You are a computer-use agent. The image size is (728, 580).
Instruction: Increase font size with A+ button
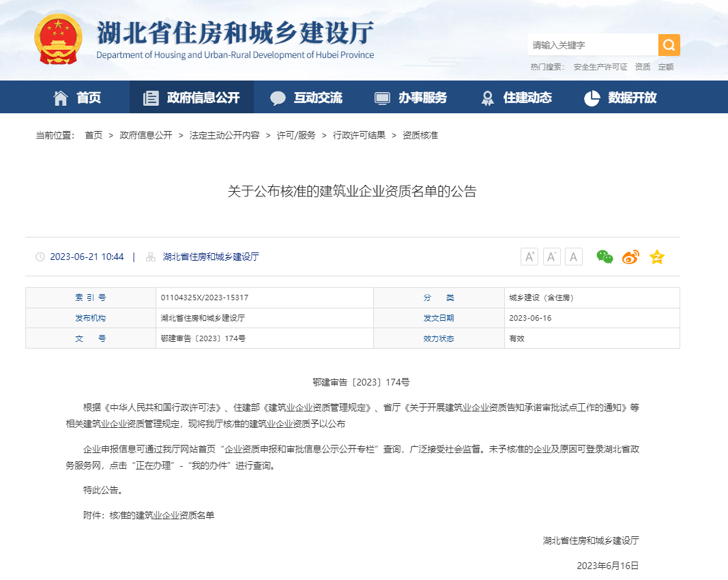(x=529, y=257)
